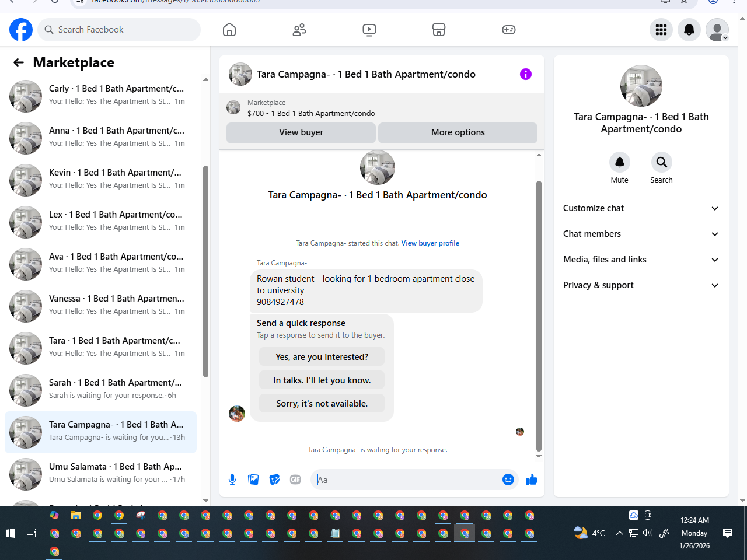Send a thumbs-up like
The height and width of the screenshot is (560, 747).
(x=532, y=480)
